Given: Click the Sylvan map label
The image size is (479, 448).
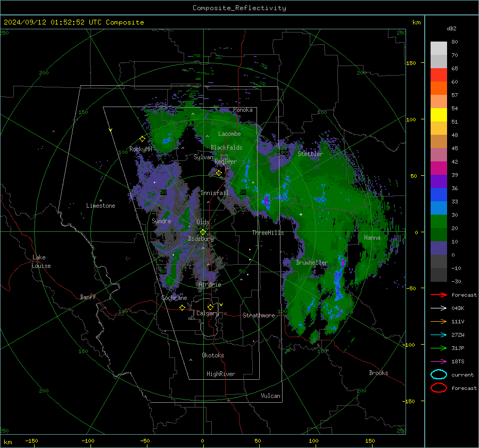Looking at the screenshot, I should click(x=203, y=157).
